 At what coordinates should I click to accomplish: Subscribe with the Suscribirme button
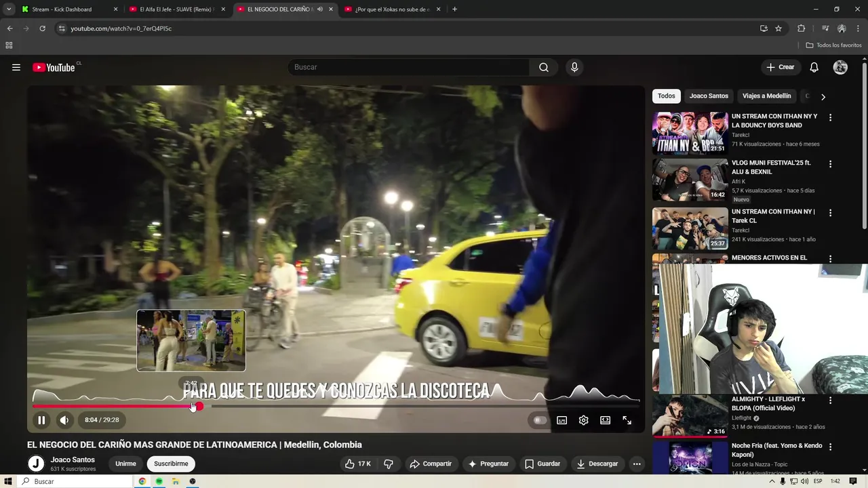point(171,464)
